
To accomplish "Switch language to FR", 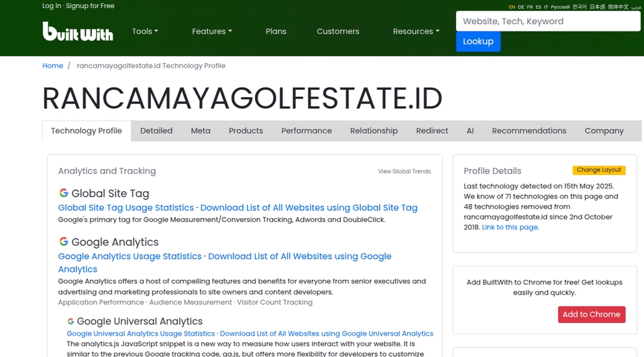I will click(x=530, y=7).
